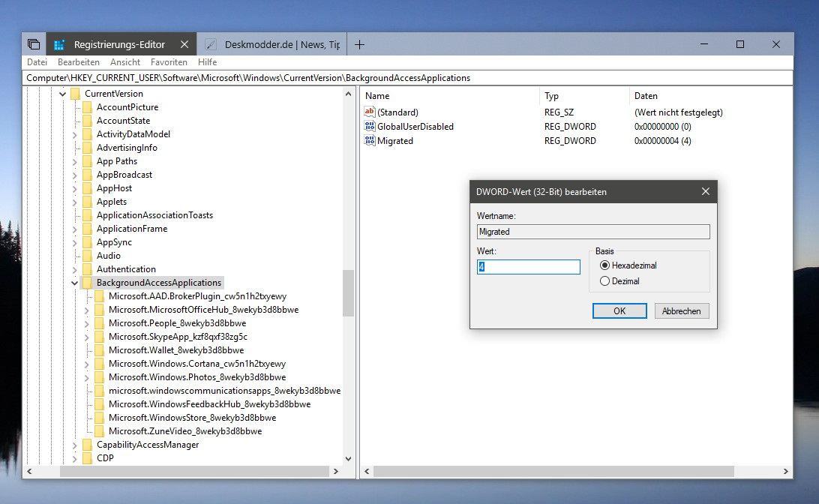Open the Ansicht menu

click(124, 62)
